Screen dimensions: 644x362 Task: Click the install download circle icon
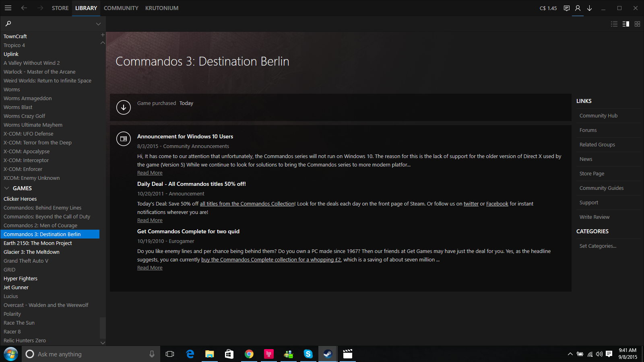(124, 107)
